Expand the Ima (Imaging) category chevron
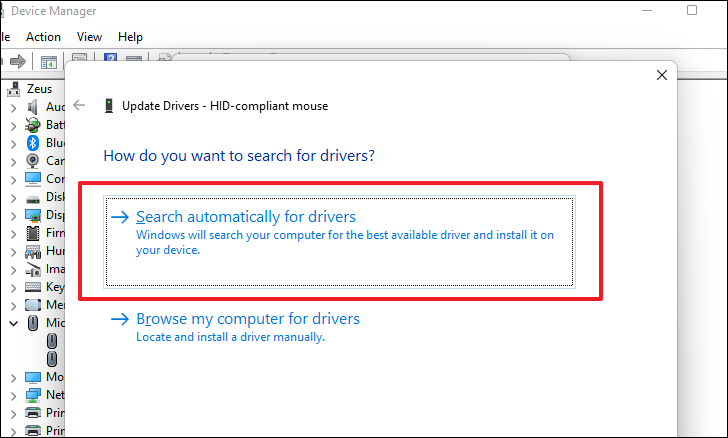The image size is (728, 438). 13,270
